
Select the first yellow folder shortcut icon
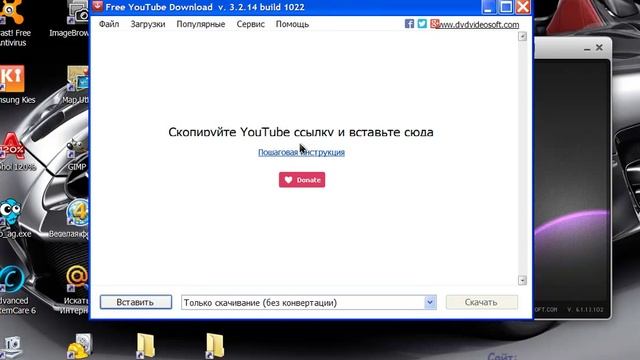click(x=146, y=345)
